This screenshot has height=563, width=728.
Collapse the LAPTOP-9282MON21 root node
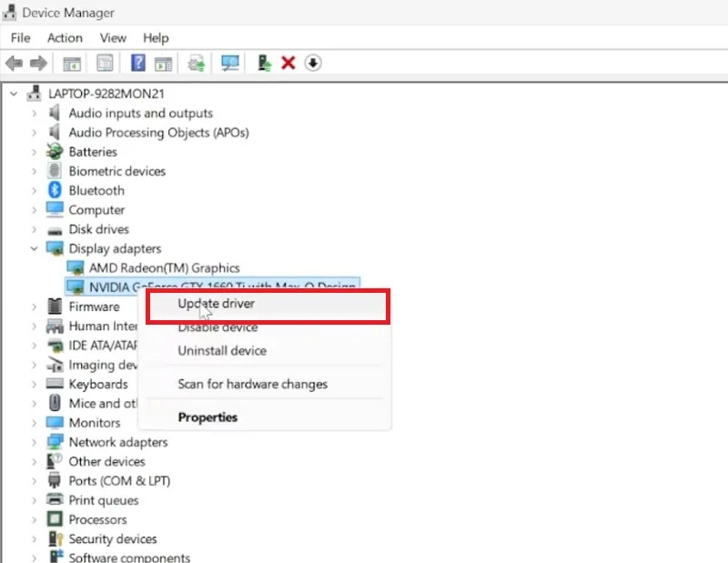(14, 94)
